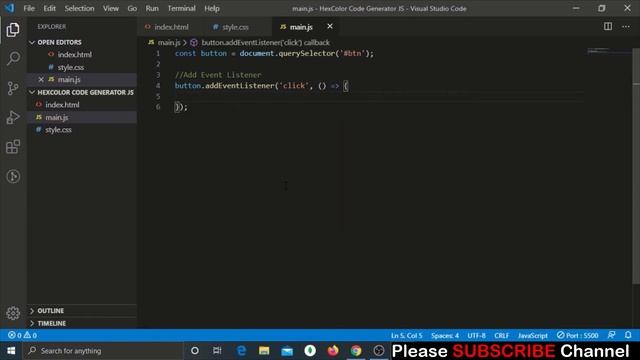Change language mode JavaScript
This screenshot has width=640, height=360.
533,336
